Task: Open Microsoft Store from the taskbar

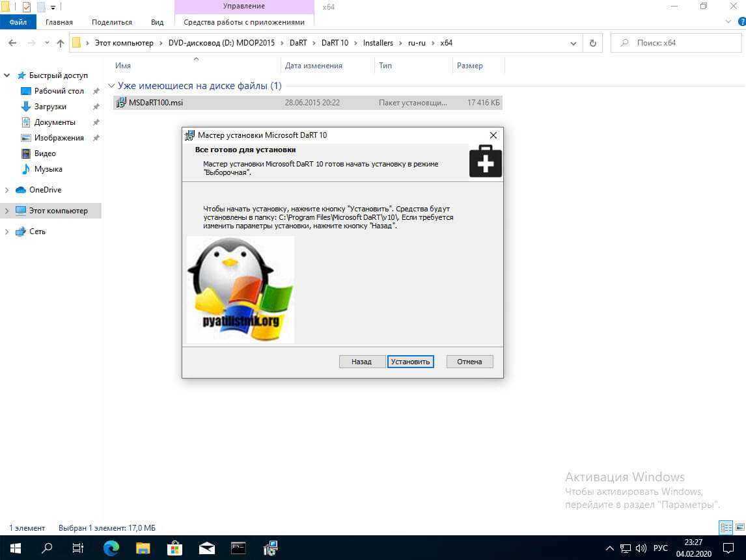Action: click(x=174, y=548)
